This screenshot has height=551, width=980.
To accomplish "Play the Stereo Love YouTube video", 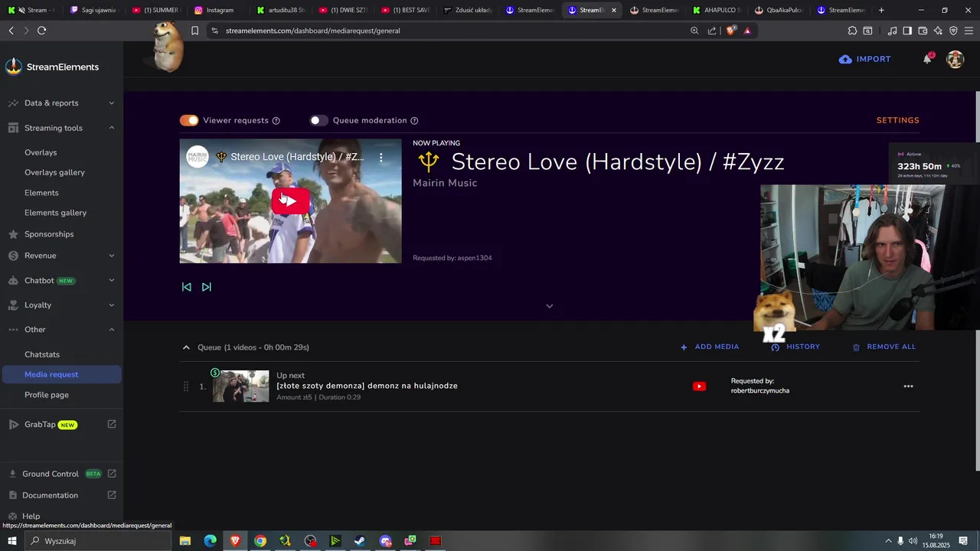I will (x=290, y=201).
